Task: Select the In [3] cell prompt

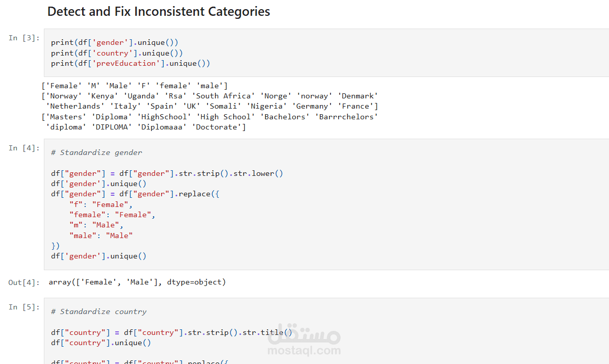Action: pyautogui.click(x=24, y=38)
